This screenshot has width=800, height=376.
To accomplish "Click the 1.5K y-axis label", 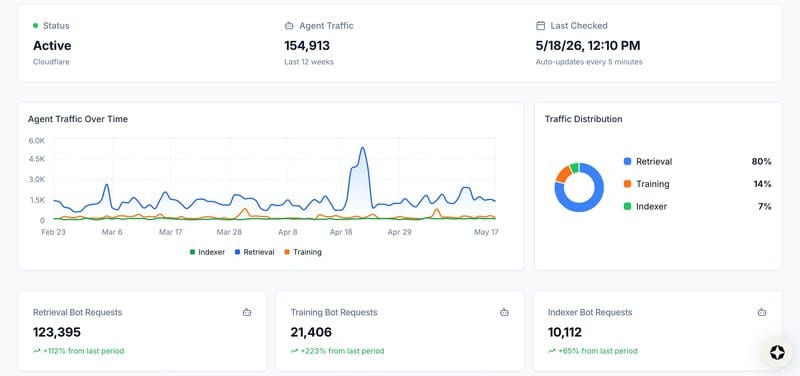I will [37, 200].
